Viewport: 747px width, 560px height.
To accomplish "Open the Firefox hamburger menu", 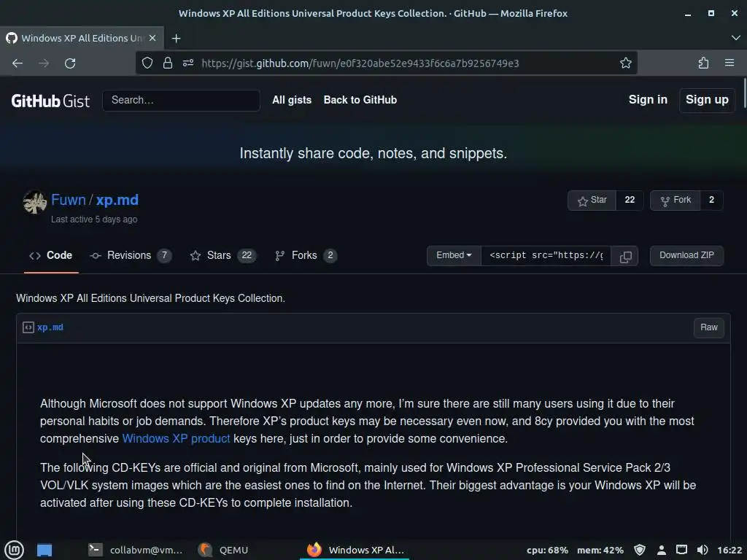I will coord(729,63).
